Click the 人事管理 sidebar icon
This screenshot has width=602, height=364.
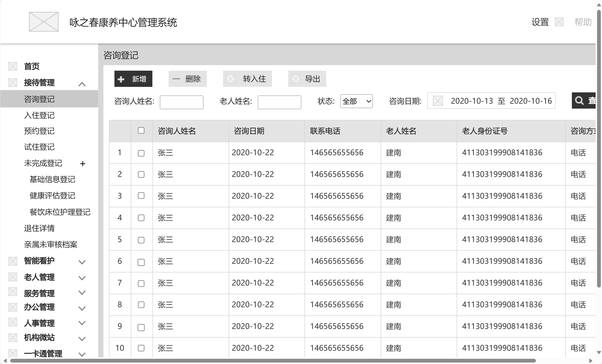pyautogui.click(x=13, y=322)
